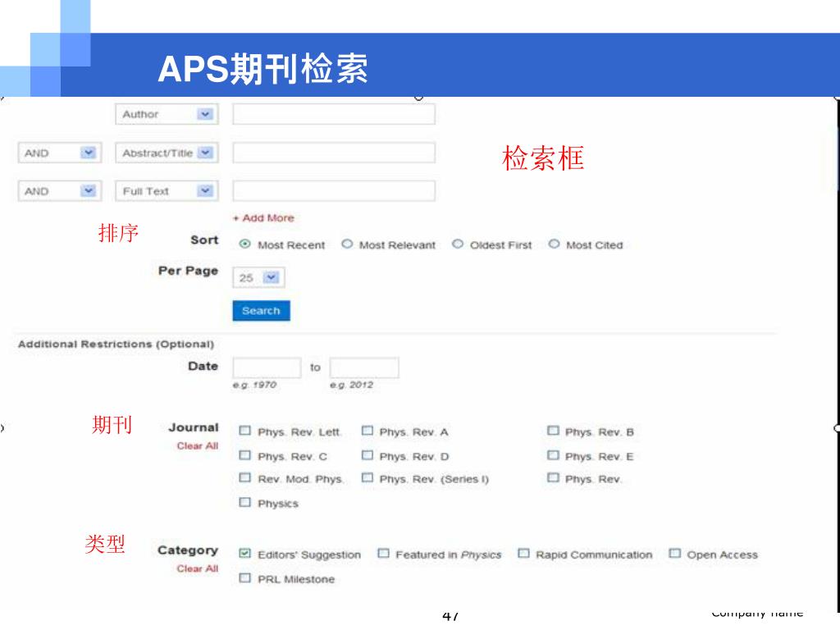Check the Rapid Communication category box
The image size is (840, 630).
(x=523, y=554)
